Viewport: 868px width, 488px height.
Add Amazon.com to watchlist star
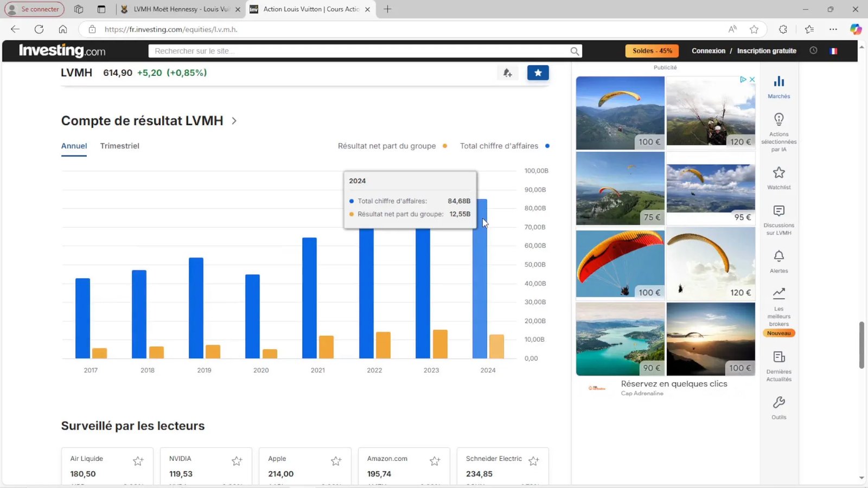pos(435,461)
